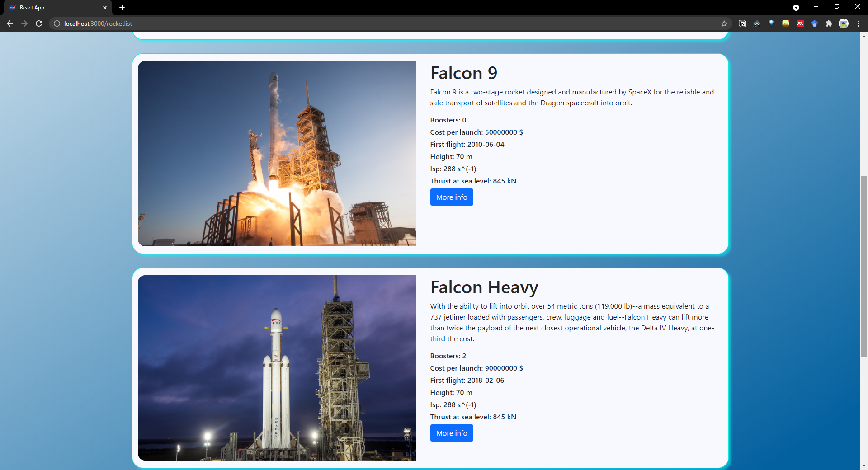Click the page vertical scrollbar thumb

(x=864, y=267)
